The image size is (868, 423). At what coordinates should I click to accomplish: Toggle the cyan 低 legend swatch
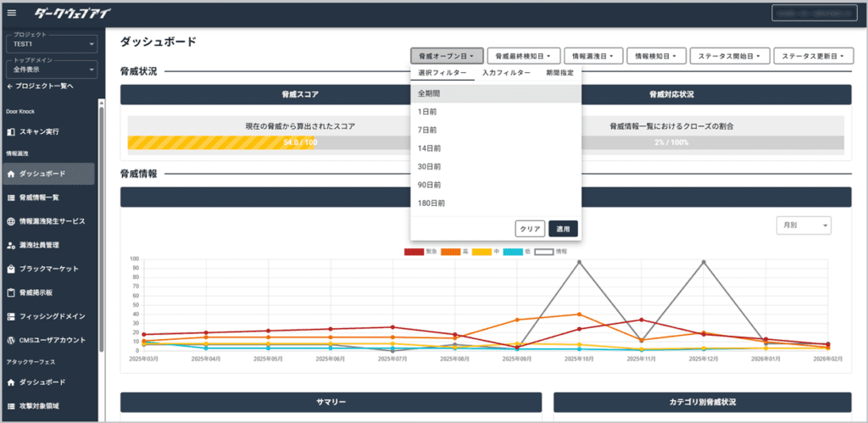[x=513, y=252]
